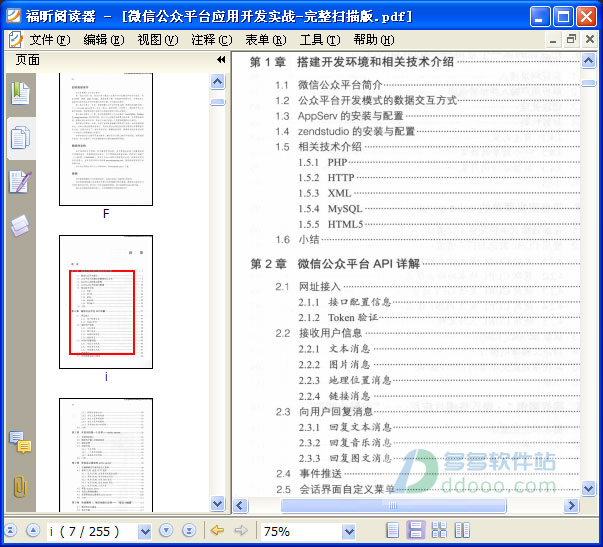This screenshot has width=603, height=547.
Task: Open the 文件(F) menu
Action: 50,40
